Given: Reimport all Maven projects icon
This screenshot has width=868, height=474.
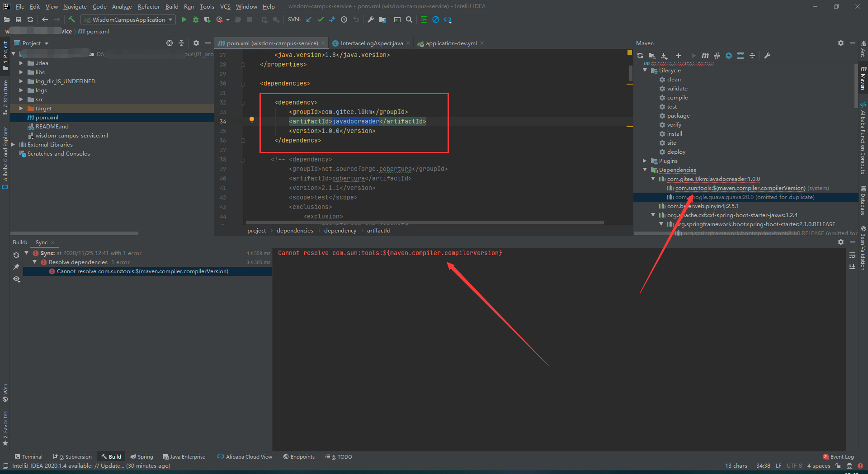Looking at the screenshot, I should point(640,56).
